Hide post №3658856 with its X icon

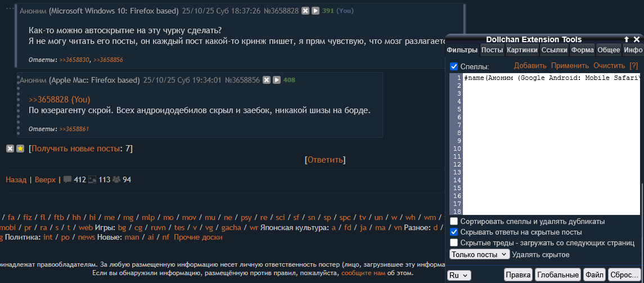[267, 80]
